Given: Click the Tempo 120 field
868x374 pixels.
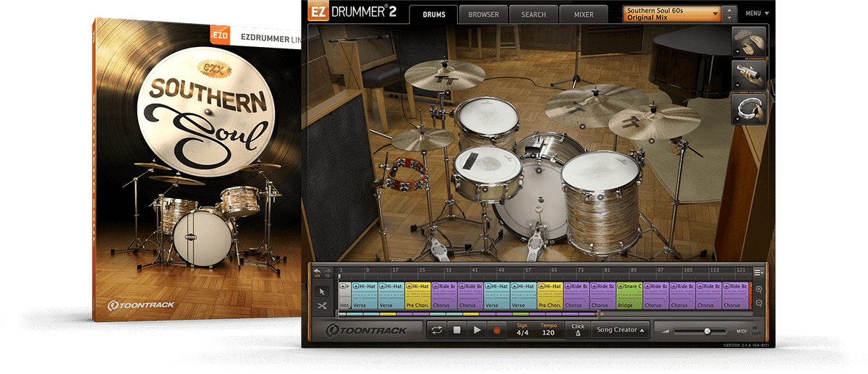Looking at the screenshot, I should click(x=548, y=330).
